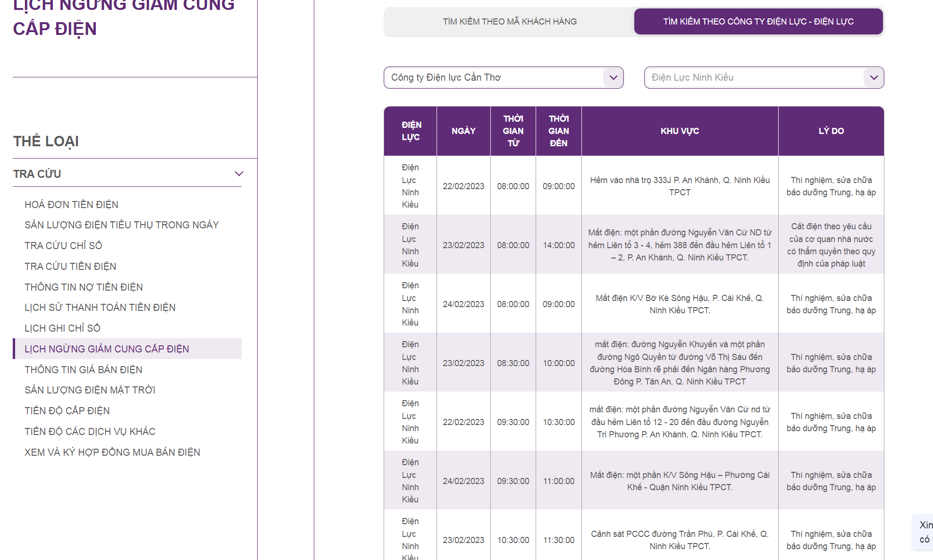The height and width of the screenshot is (560, 933).
Task: Open Tiến độ các dịch vụ khác
Action: 90,432
